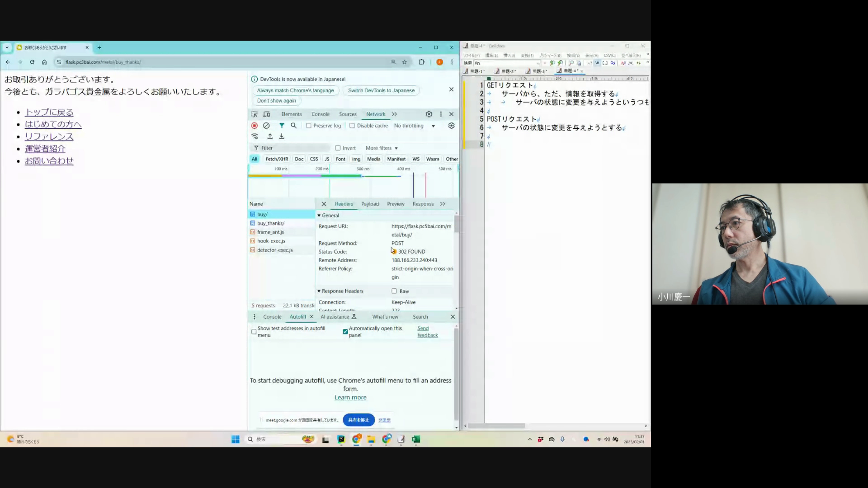This screenshot has height=488, width=868.
Task: Select buy_thanks/ request in list
Action: pyautogui.click(x=270, y=223)
